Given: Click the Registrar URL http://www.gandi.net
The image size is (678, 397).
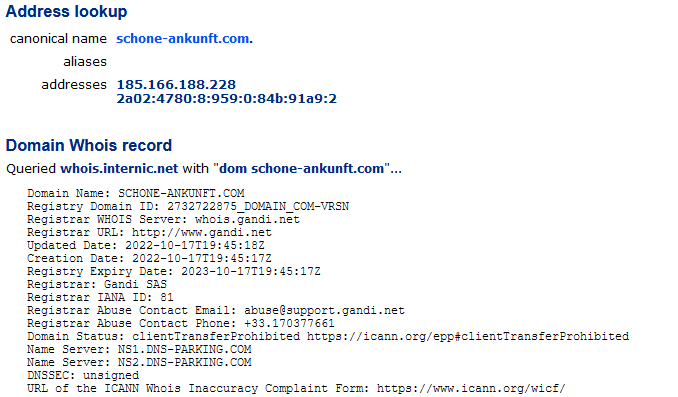Looking at the screenshot, I should tap(201, 232).
